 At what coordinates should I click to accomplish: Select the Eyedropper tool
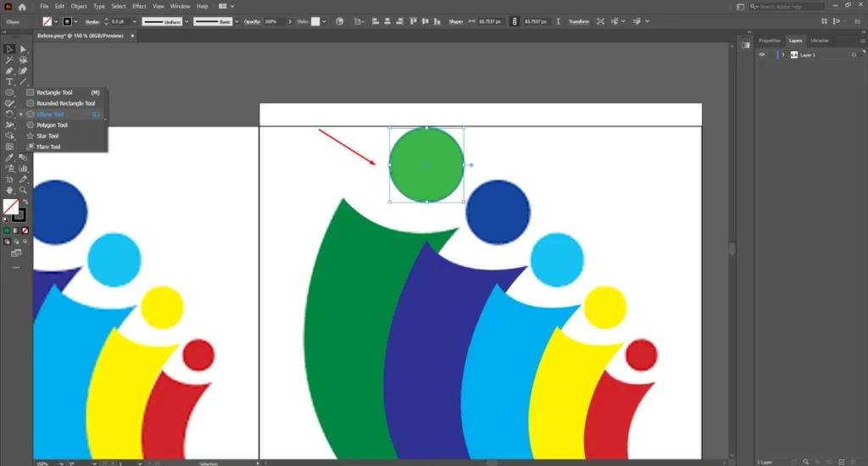(x=9, y=158)
